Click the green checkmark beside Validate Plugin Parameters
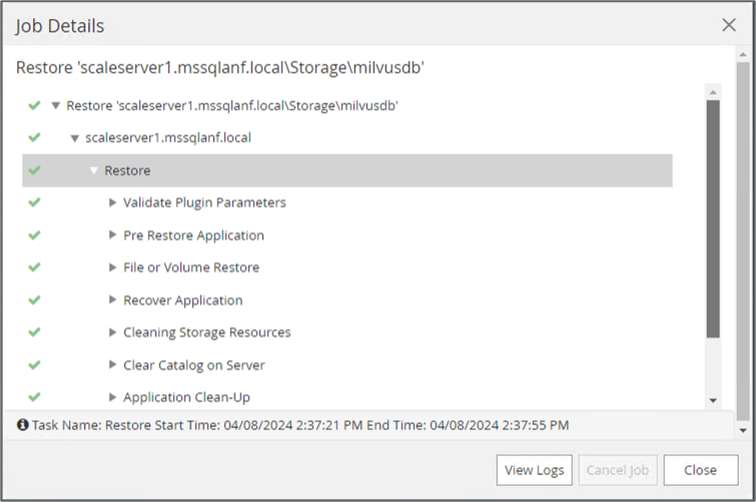The image size is (756, 502). 35,203
